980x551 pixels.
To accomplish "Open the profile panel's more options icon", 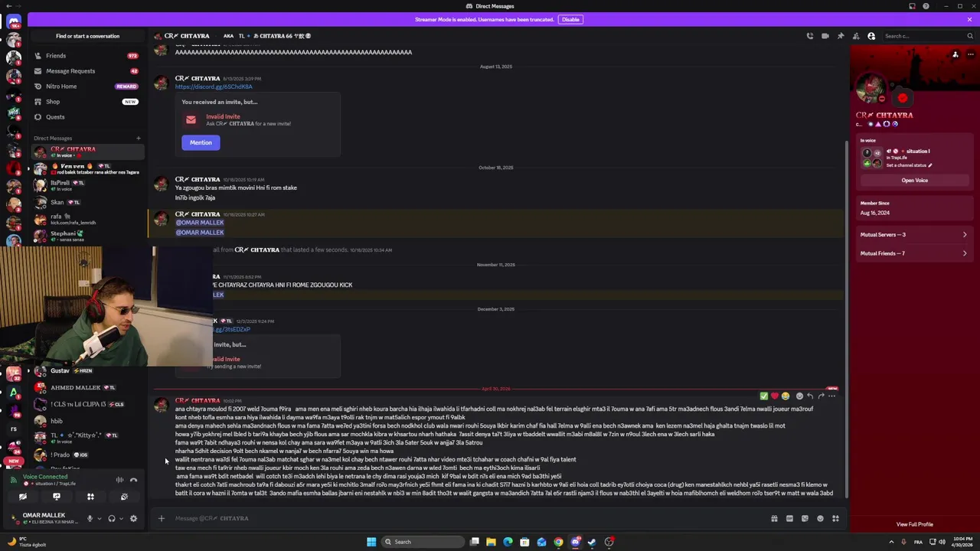I will tap(971, 54).
